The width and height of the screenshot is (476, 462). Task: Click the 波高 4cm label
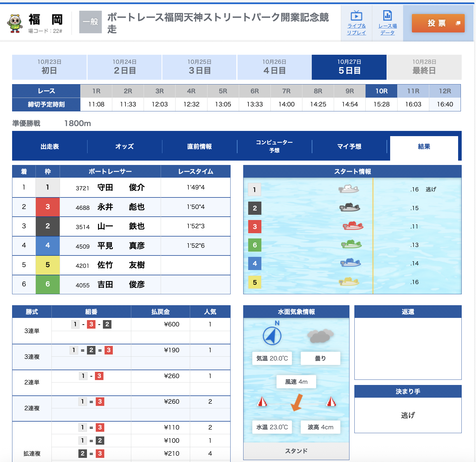pos(321,427)
